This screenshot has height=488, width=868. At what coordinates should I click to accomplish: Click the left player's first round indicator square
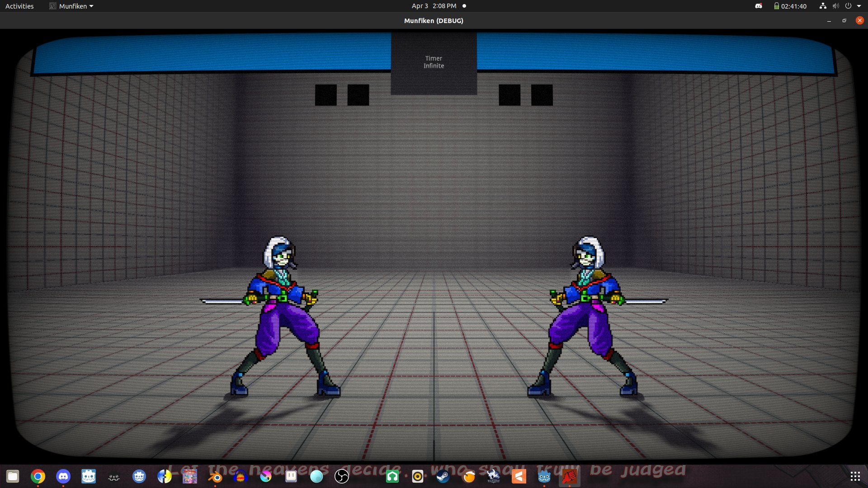point(325,95)
